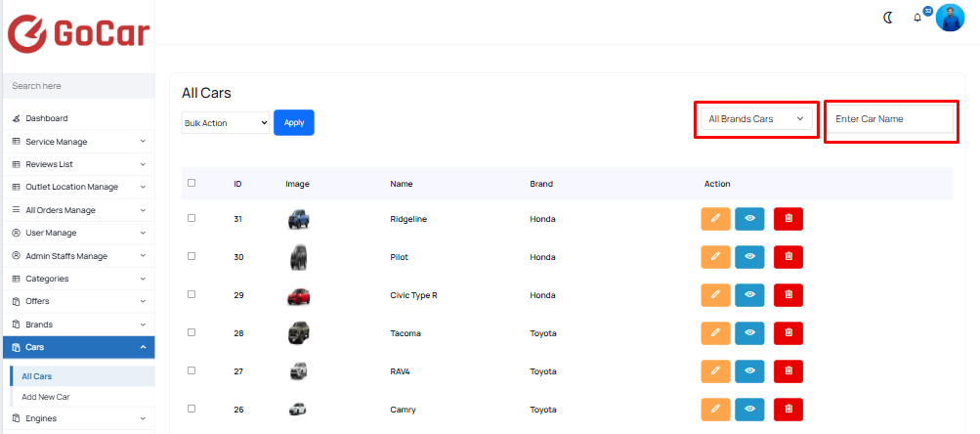Expand Service Manage menu

[79, 142]
